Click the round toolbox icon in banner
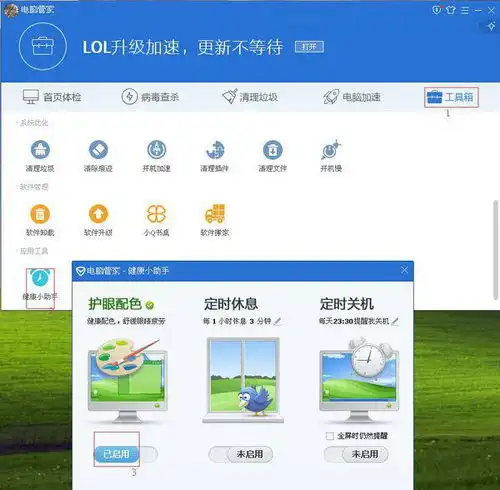The image size is (500, 490). [x=43, y=46]
